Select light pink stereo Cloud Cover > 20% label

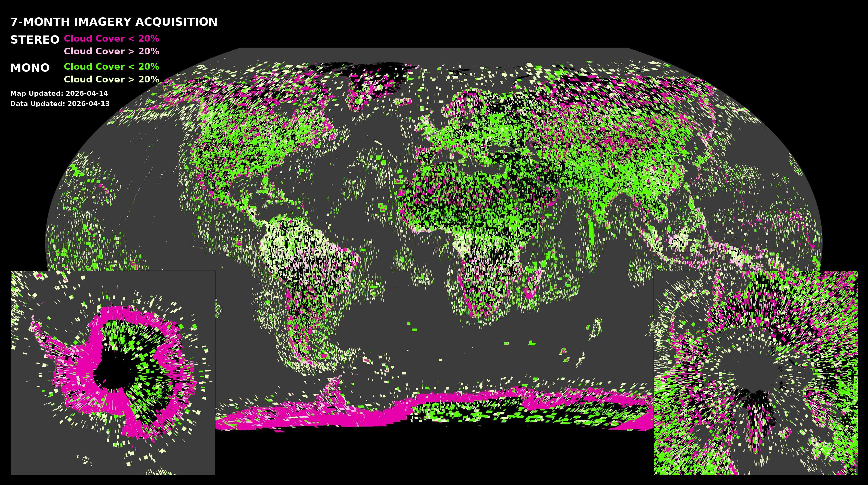tap(111, 51)
